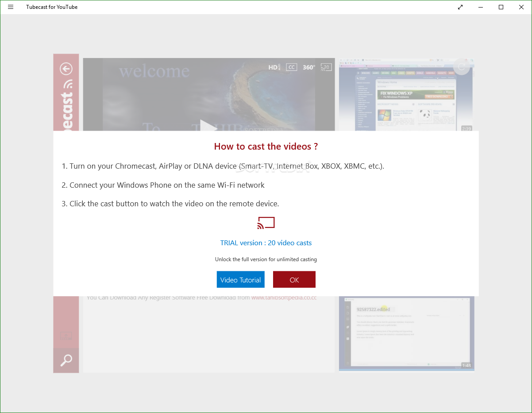Minimize the Tubecast window
The image size is (532, 413).
(x=481, y=7)
